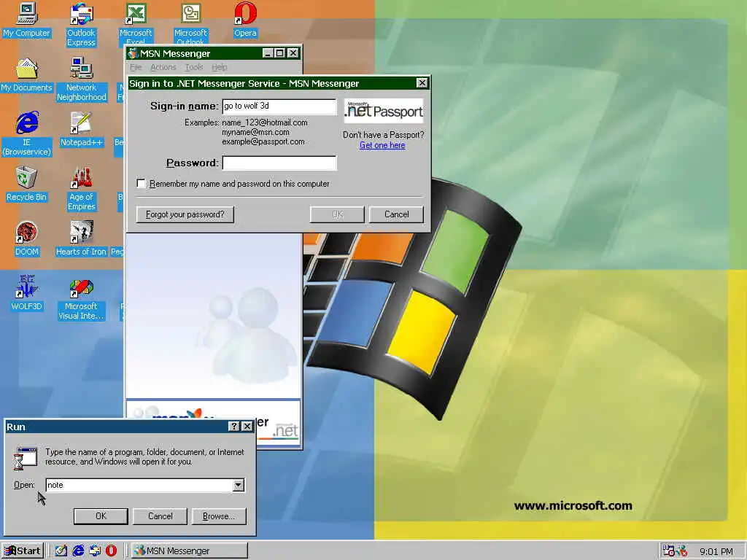747x560 pixels.
Task: Expand the Open combo box dropdown in Run
Action: pyautogui.click(x=239, y=485)
